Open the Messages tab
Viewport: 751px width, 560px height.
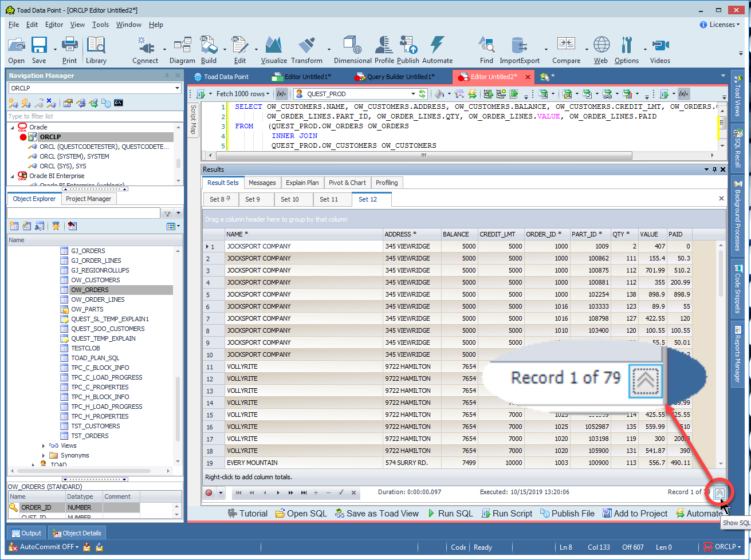(262, 183)
